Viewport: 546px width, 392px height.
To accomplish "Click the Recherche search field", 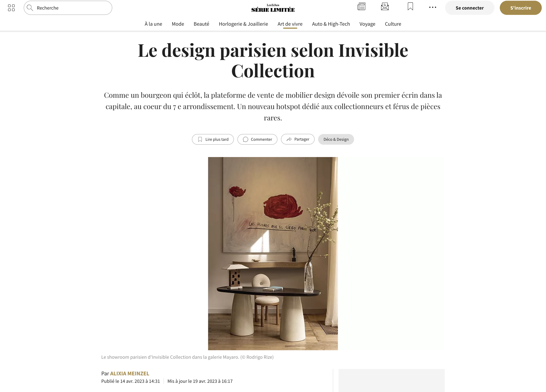I will click(68, 8).
